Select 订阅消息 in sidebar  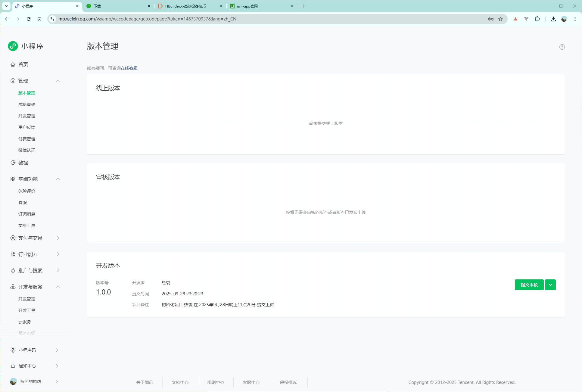[x=27, y=214]
